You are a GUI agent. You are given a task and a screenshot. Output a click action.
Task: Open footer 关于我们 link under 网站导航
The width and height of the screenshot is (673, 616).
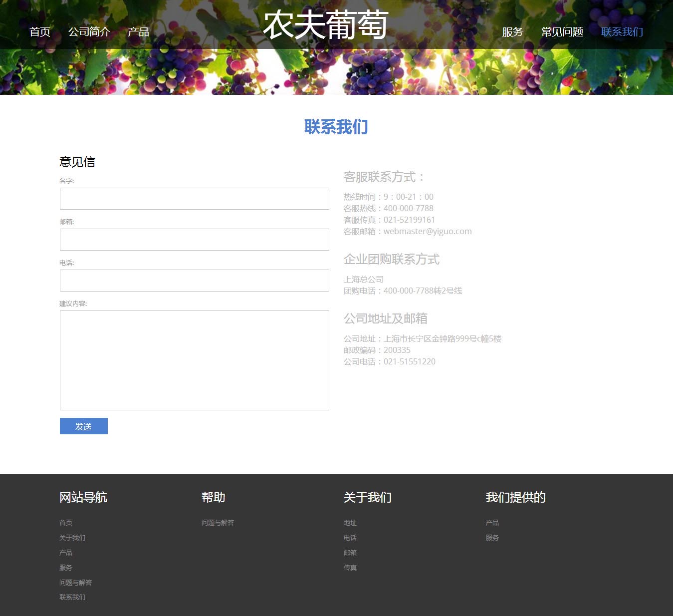click(x=72, y=538)
